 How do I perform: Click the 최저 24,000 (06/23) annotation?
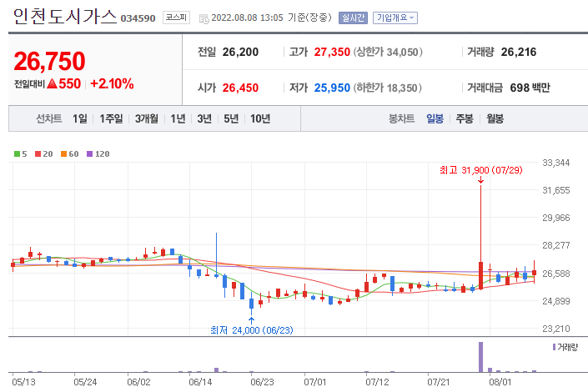point(252,330)
